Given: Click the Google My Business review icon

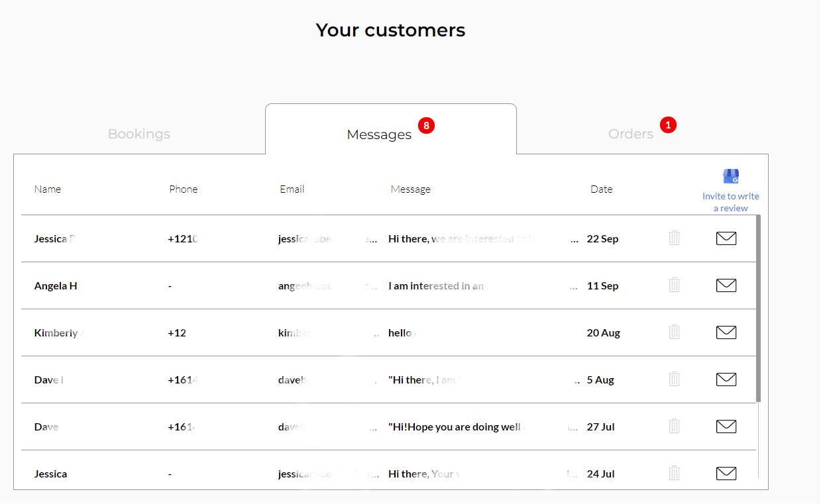Looking at the screenshot, I should coord(730,176).
